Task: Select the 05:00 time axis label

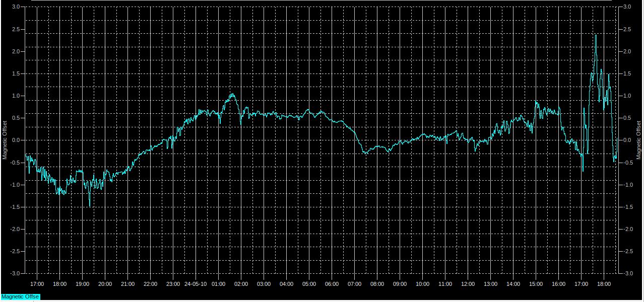Action: (309, 284)
